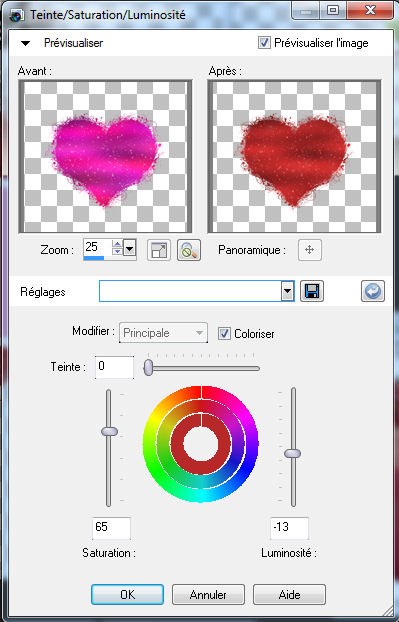Click the Réglages label
The image size is (399, 622).
coord(43,292)
